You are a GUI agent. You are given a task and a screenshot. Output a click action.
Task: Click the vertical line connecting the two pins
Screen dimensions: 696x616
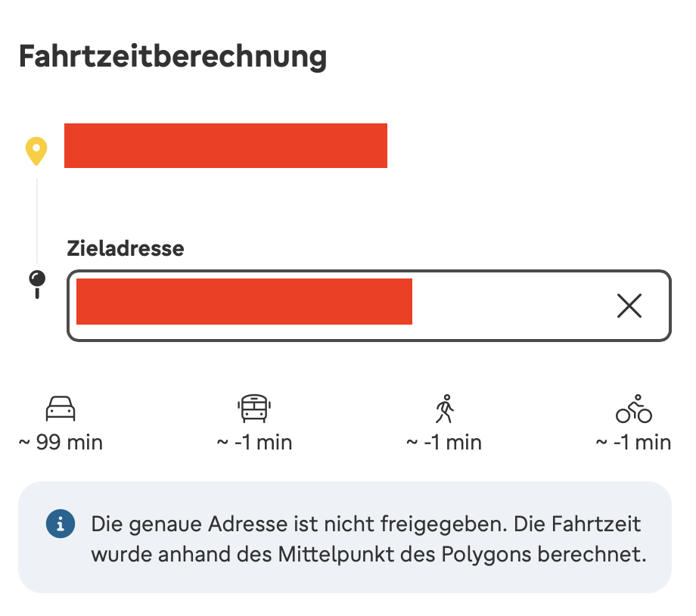coord(36,219)
